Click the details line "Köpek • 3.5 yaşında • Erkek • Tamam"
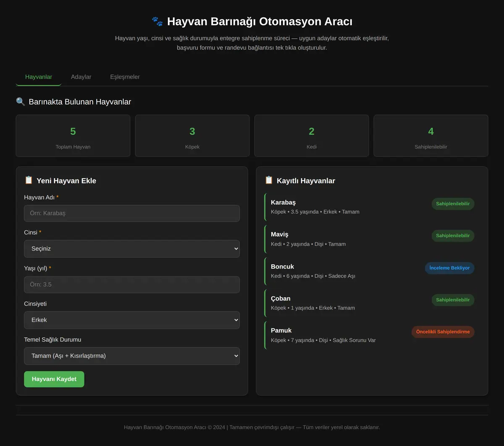The image size is (504, 446). point(315,212)
